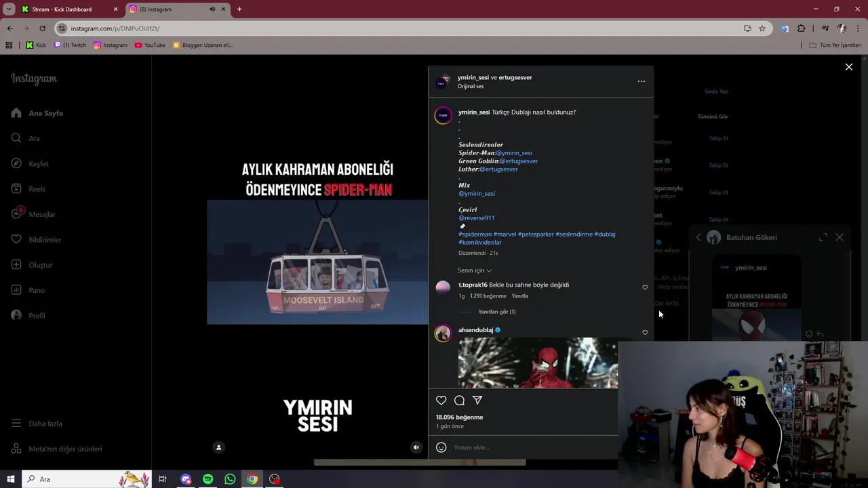868x488 pixels.
Task: Open Profil from the sidebar
Action: pos(28,315)
